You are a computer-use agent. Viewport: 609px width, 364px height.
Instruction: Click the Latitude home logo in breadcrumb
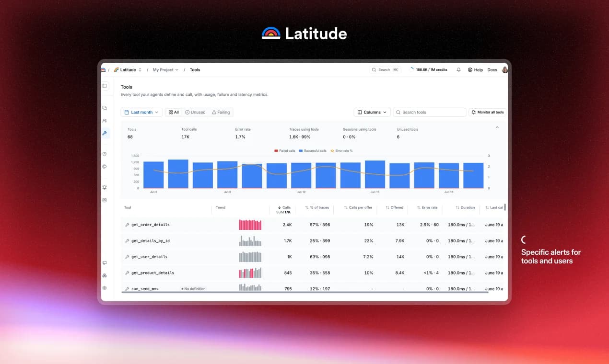tap(103, 69)
